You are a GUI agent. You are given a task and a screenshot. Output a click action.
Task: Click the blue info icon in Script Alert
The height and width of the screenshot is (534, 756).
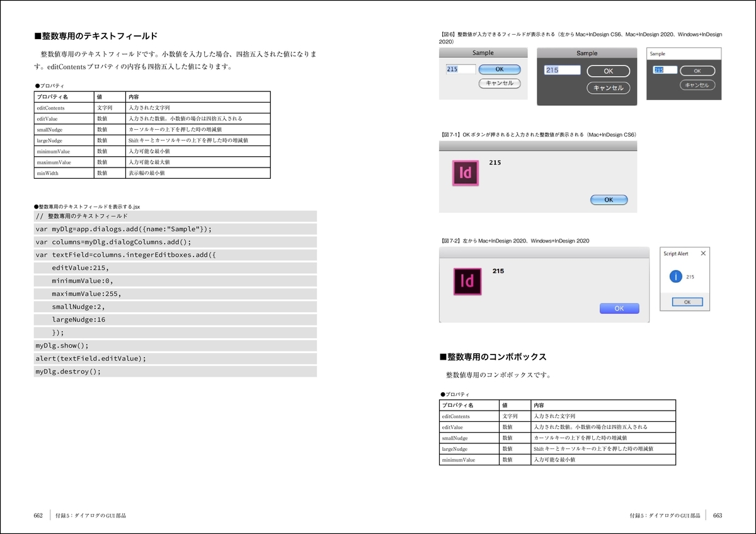tap(675, 276)
